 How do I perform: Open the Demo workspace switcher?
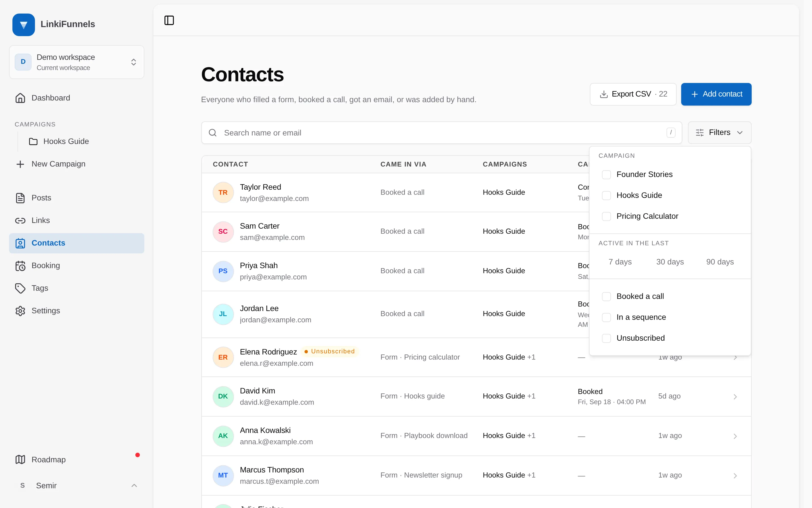point(76,62)
